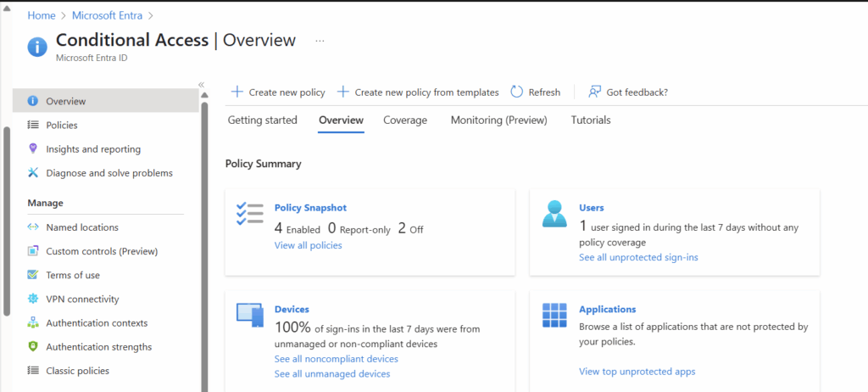Click the Classic policies list icon
Image resolution: width=868 pixels, height=392 pixels.
(x=33, y=370)
